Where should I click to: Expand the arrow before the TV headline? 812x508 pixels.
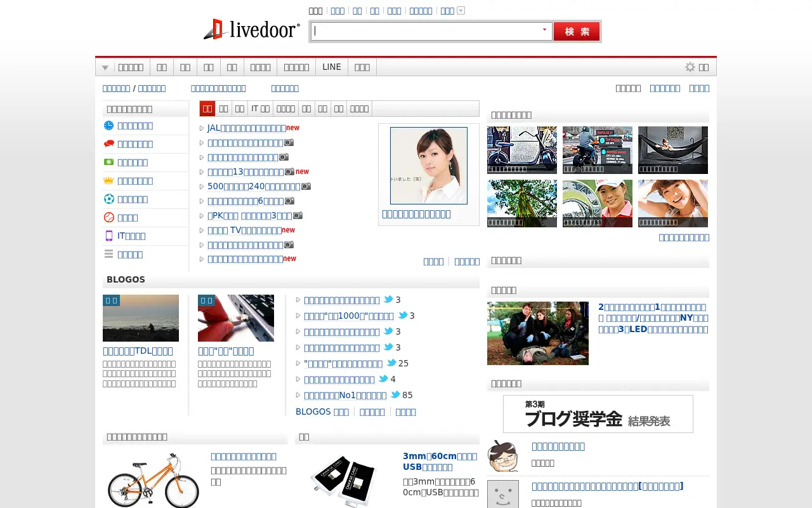pyautogui.click(x=202, y=231)
